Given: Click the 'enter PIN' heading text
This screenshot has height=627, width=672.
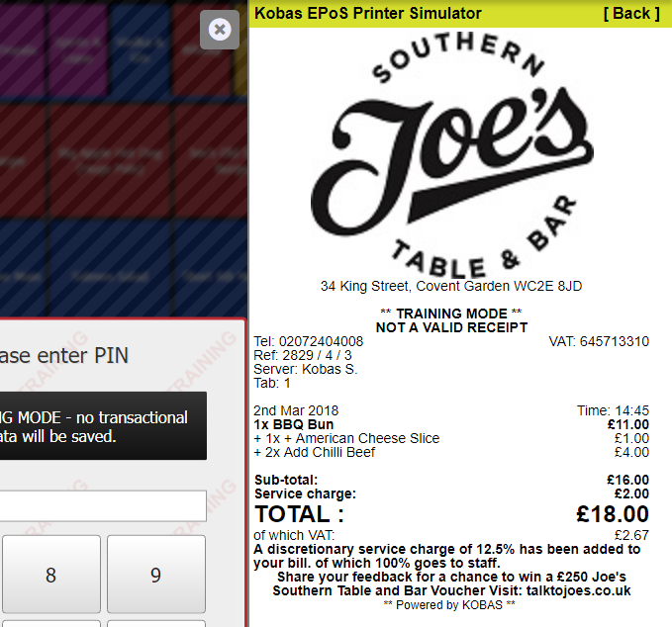Looking at the screenshot, I should pyautogui.click(x=64, y=355).
